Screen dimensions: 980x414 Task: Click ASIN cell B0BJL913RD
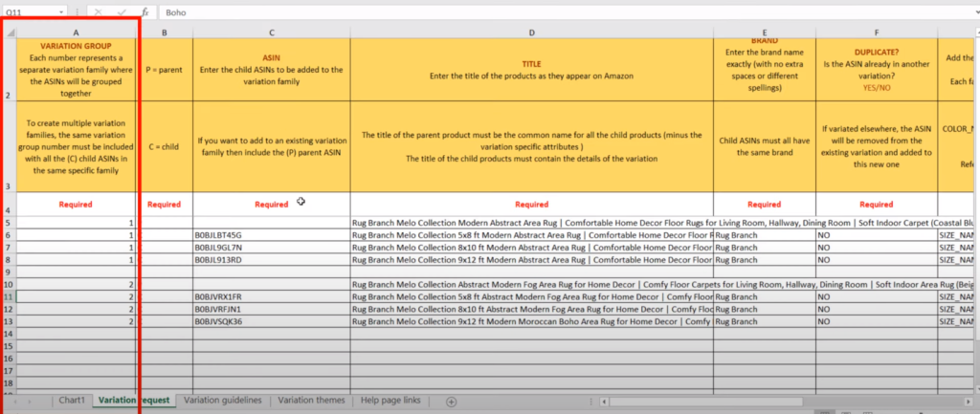(271, 260)
